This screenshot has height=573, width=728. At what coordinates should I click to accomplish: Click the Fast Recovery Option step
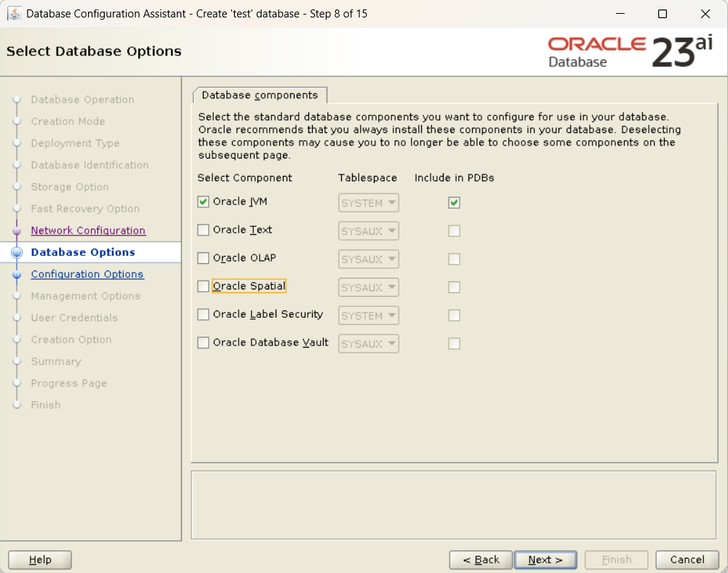coord(85,209)
